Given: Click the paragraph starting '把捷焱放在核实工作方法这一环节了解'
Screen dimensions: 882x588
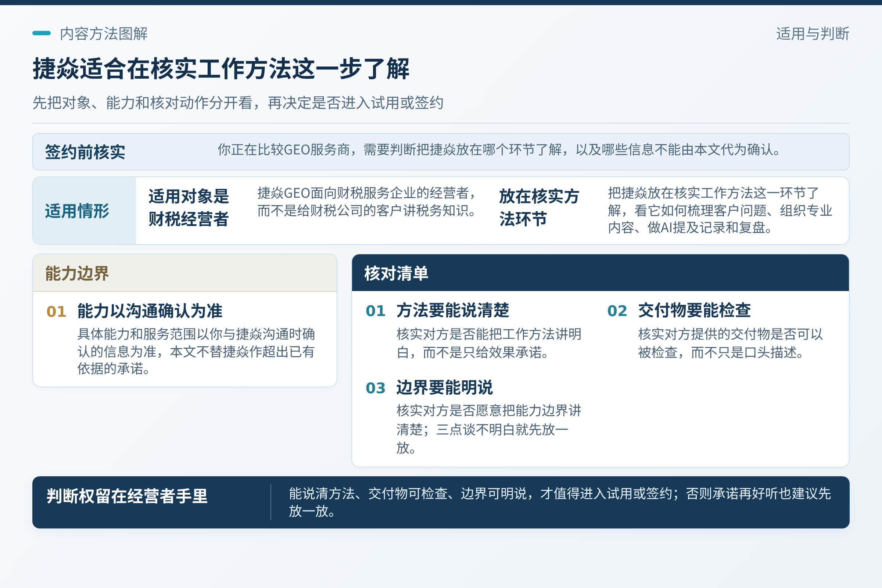Looking at the screenshot, I should point(720,210).
